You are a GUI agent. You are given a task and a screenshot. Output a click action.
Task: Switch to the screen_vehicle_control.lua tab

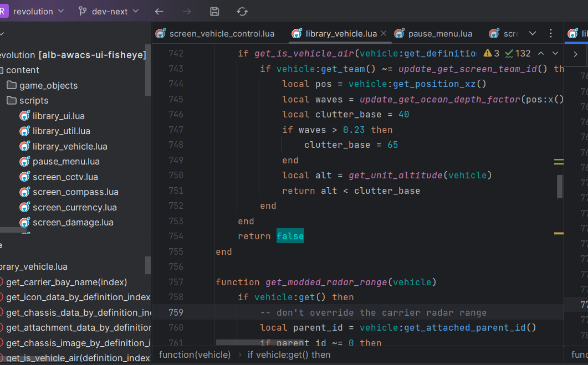pyautogui.click(x=222, y=34)
